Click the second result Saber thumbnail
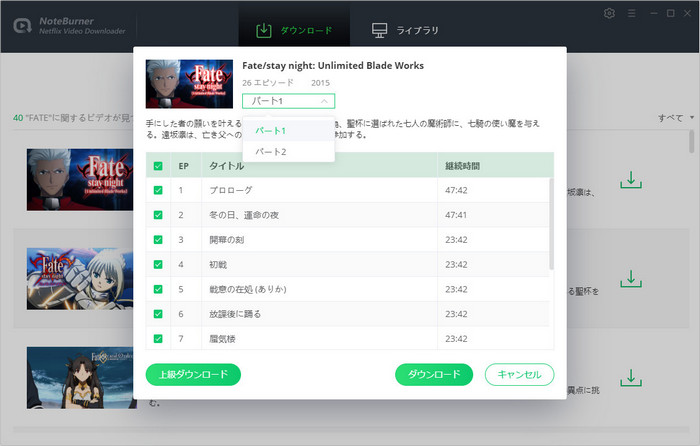This screenshot has height=446, width=700. 80,279
